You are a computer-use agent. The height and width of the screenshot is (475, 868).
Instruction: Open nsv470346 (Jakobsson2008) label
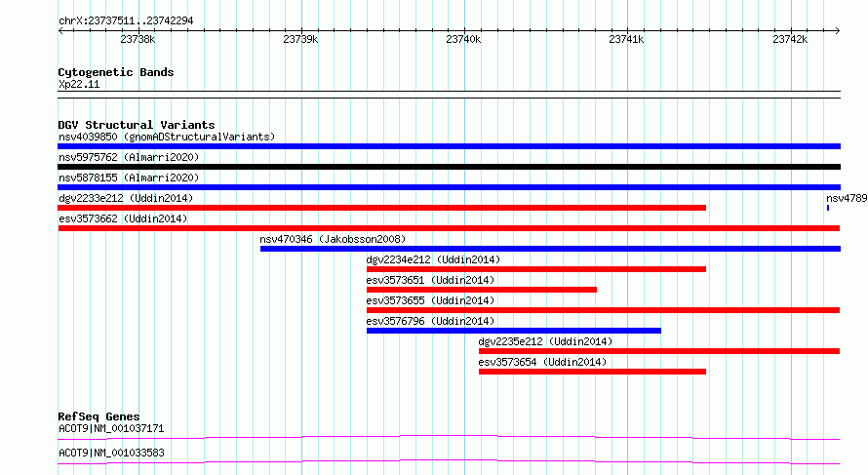tap(333, 239)
